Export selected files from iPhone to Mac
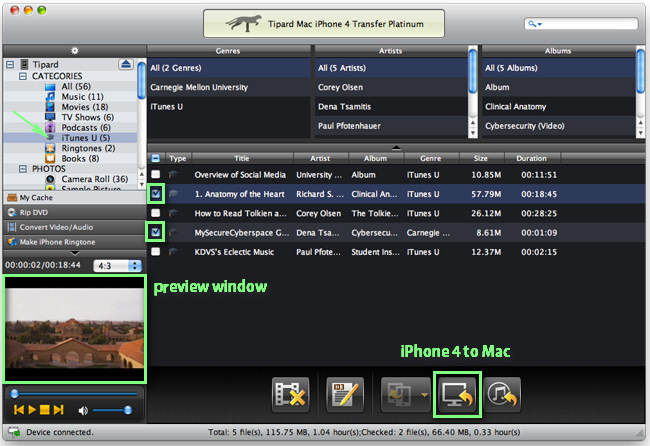650x446 pixels. (457, 395)
